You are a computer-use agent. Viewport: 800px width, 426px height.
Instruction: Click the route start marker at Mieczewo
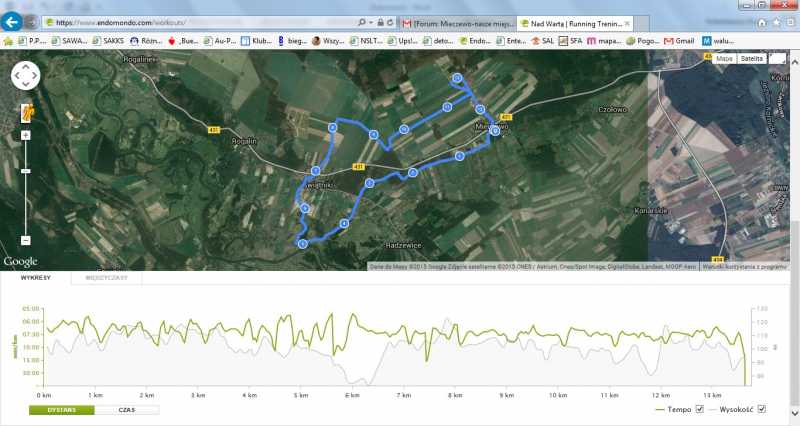click(495, 131)
